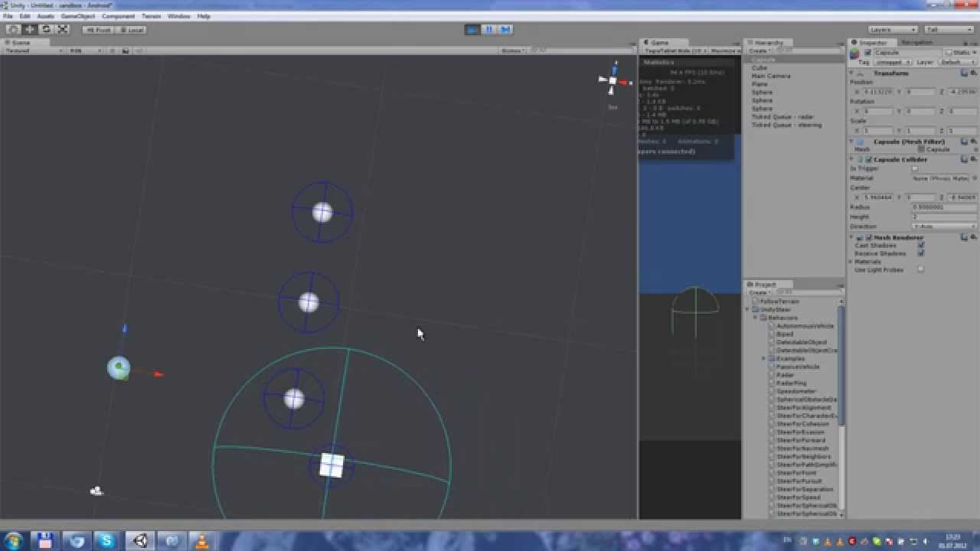Toggle the Pivot/Center handle button
Image resolution: width=980 pixels, height=551 pixels.
98,30
